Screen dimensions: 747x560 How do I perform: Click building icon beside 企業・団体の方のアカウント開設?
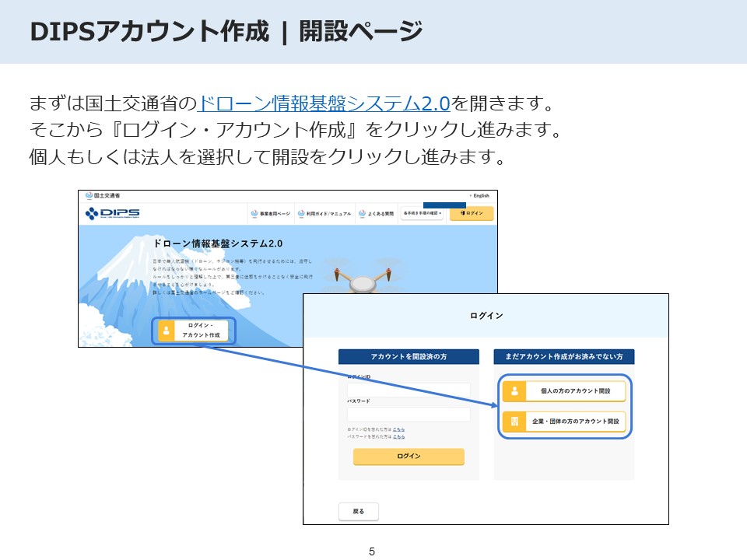pos(514,422)
